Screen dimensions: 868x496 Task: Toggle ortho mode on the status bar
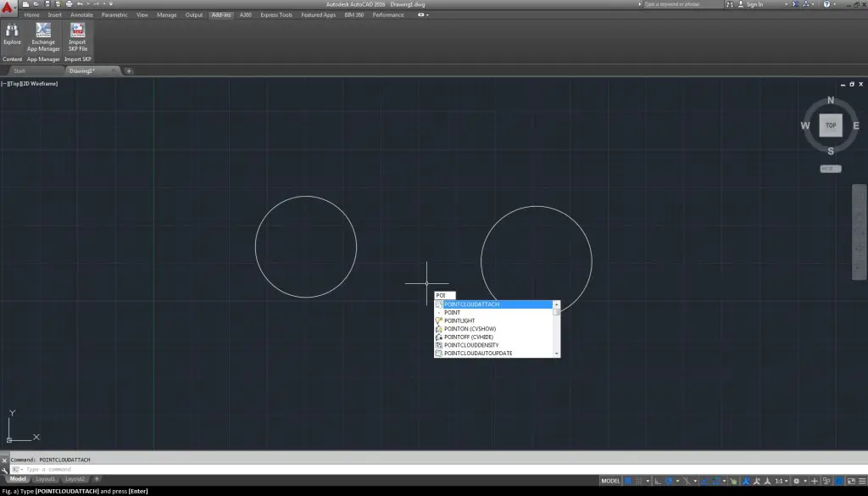click(x=656, y=479)
